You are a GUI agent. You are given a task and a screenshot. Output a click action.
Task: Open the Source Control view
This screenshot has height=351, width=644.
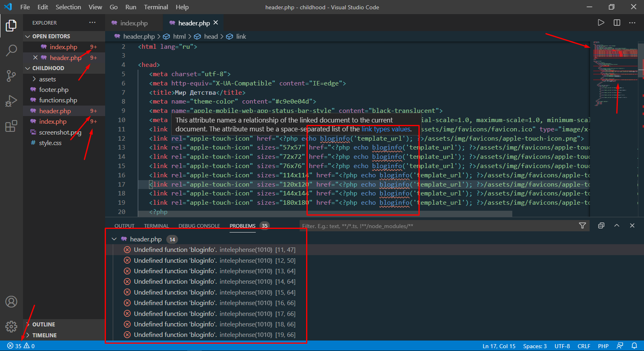(11, 76)
